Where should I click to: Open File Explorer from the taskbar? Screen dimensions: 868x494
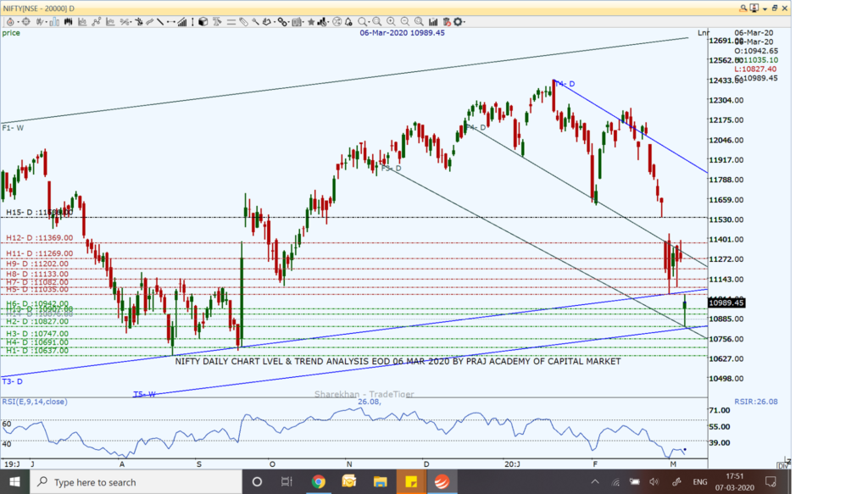point(380,482)
